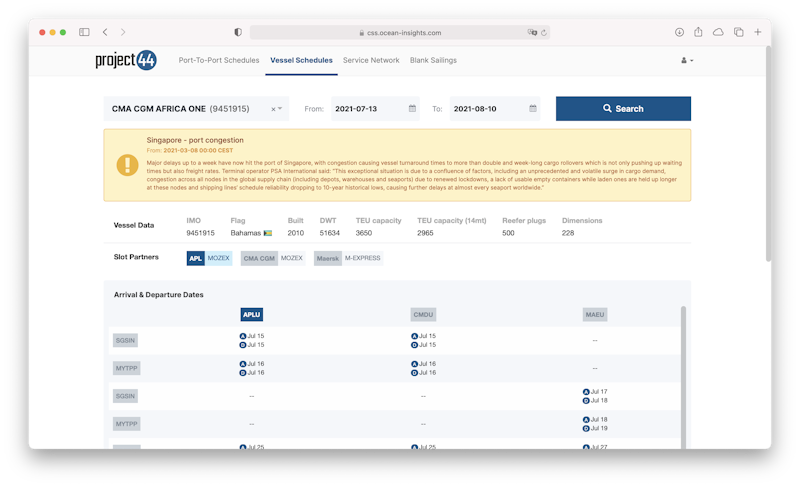Clear the selected vessel with the x

coord(273,109)
